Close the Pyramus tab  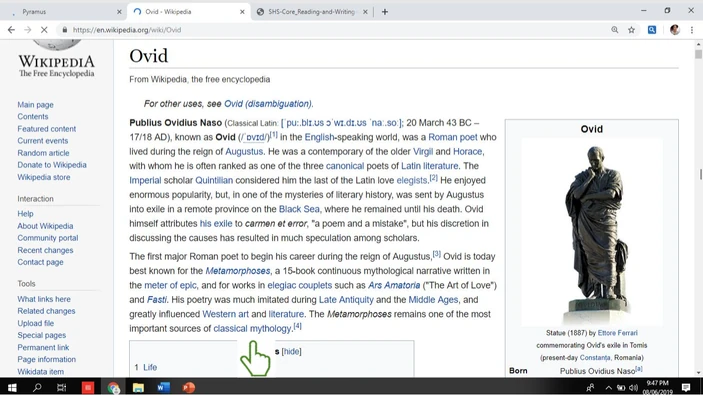click(119, 12)
